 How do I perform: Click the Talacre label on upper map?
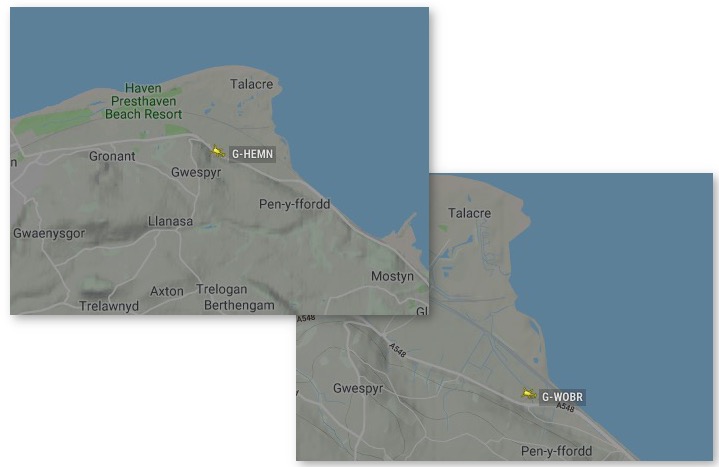click(251, 84)
